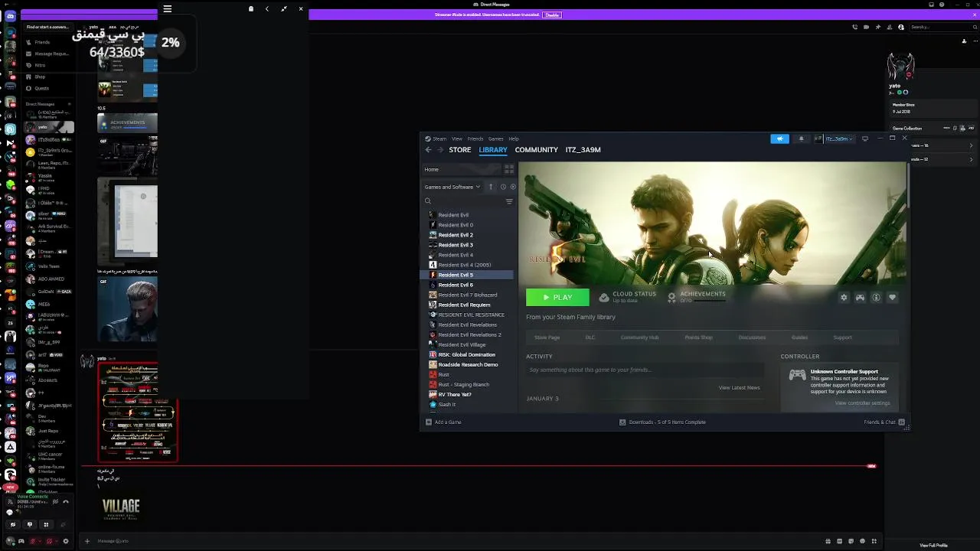The height and width of the screenshot is (551, 980).
Task: Open the View menu in Steam
Action: tap(456, 139)
